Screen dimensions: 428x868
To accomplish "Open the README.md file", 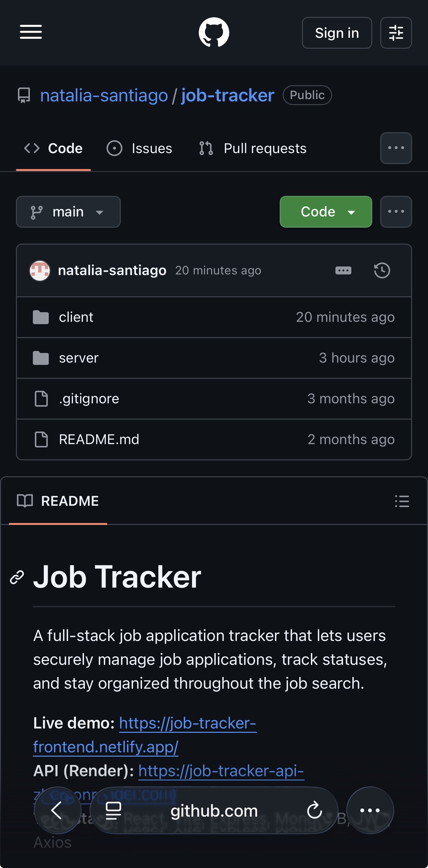I will (99, 439).
